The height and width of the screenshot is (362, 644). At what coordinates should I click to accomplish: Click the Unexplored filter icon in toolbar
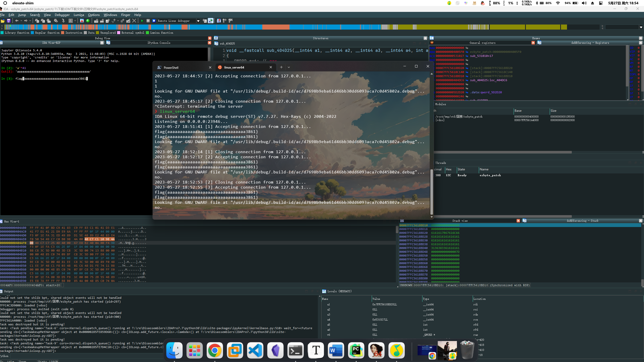coord(97,32)
